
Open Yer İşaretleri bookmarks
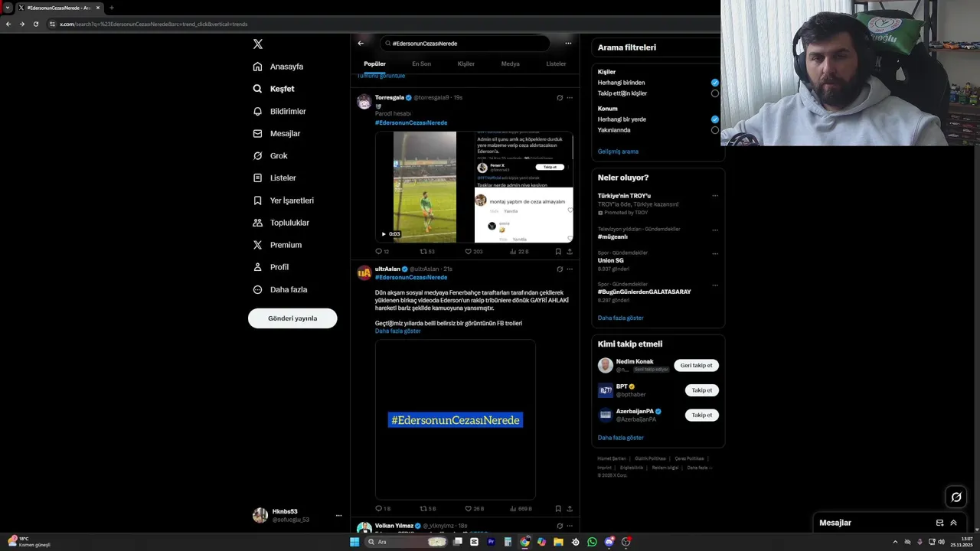point(283,201)
